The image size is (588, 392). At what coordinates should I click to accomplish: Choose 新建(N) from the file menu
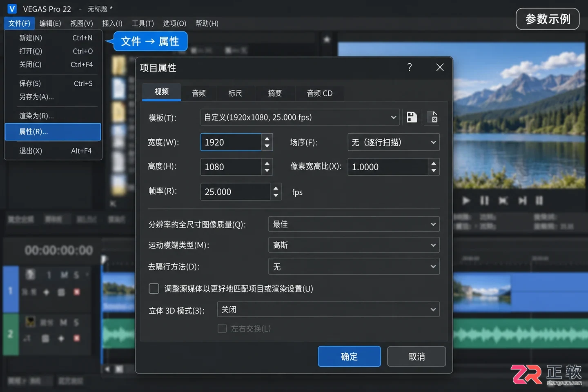click(x=53, y=38)
